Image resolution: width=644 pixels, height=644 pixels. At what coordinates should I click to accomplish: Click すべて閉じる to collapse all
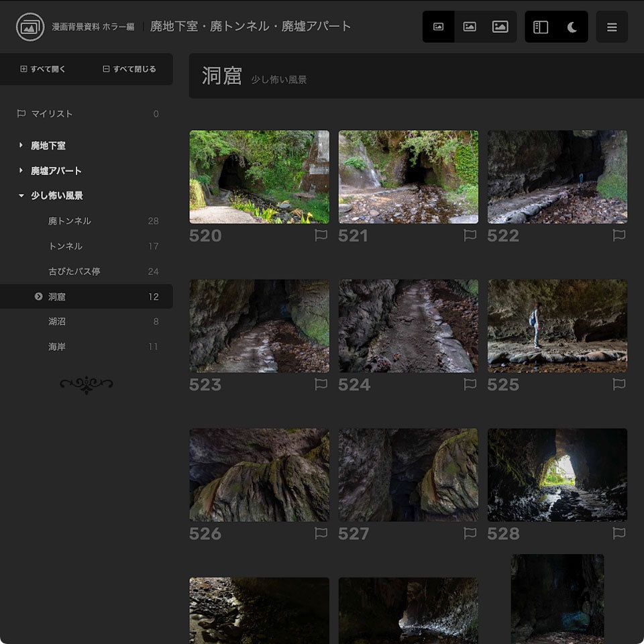[x=129, y=69]
